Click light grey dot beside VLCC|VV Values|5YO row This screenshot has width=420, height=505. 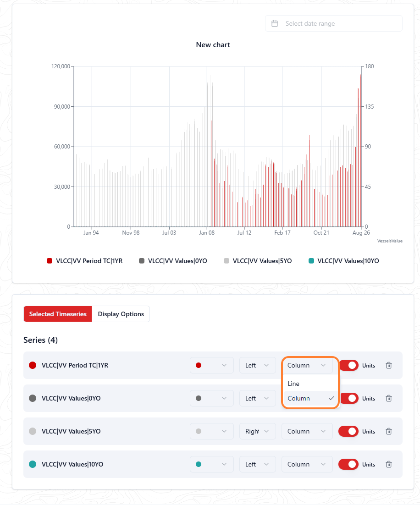pos(33,431)
